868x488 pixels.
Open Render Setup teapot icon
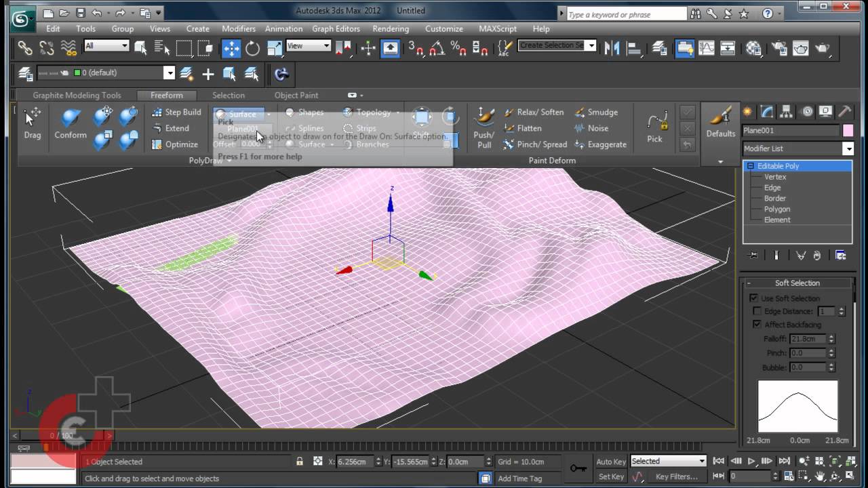pos(779,47)
